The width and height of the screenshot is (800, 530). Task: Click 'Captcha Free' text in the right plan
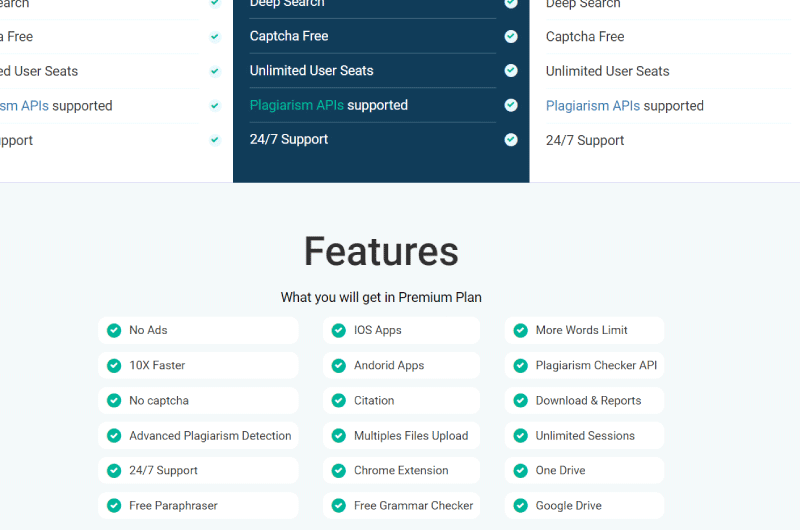pos(585,37)
